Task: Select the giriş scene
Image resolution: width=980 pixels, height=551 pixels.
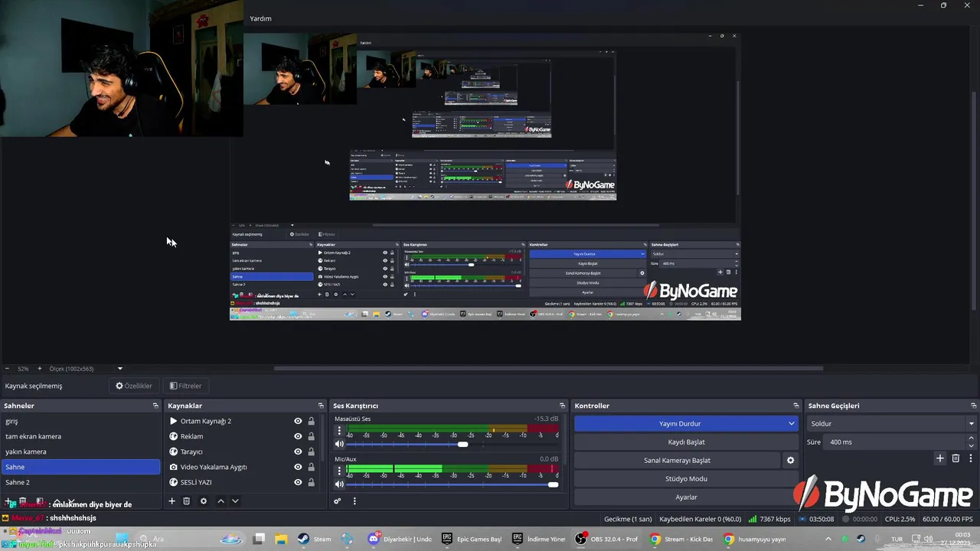Action: 80,421
